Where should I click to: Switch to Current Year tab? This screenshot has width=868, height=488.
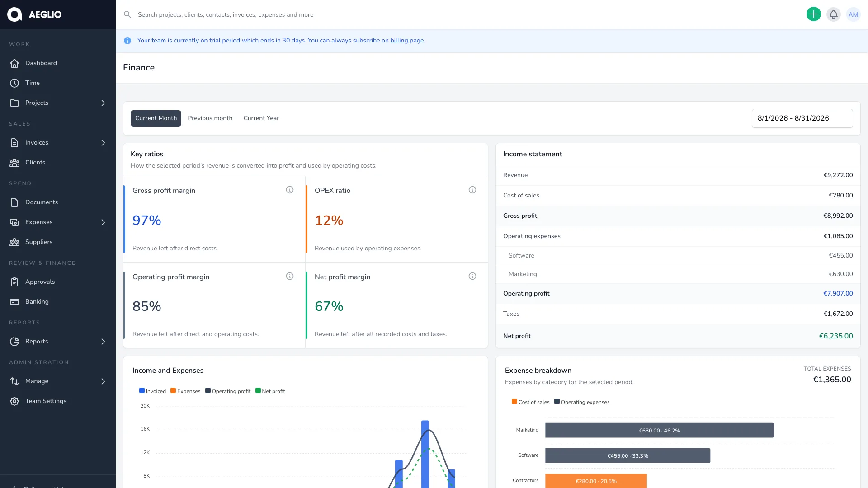coord(261,118)
